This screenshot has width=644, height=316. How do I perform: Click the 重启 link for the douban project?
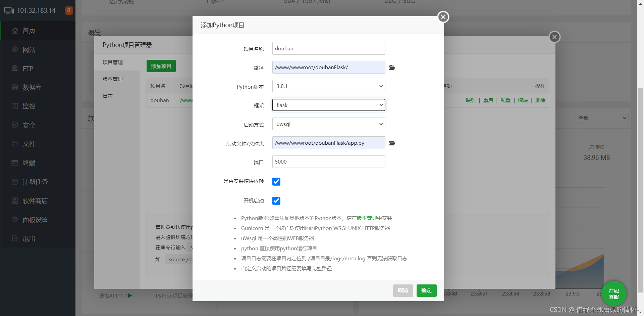pos(488,100)
